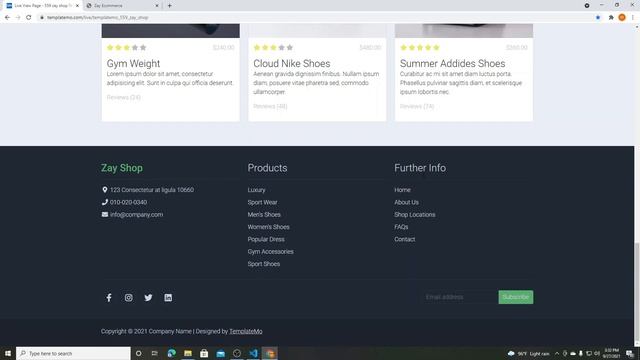
Task: Open the Gym Weight product title
Action: pos(133,64)
